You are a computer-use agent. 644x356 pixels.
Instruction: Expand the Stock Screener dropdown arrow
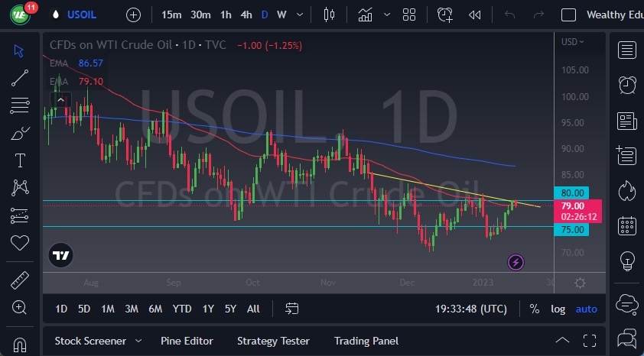pos(138,341)
